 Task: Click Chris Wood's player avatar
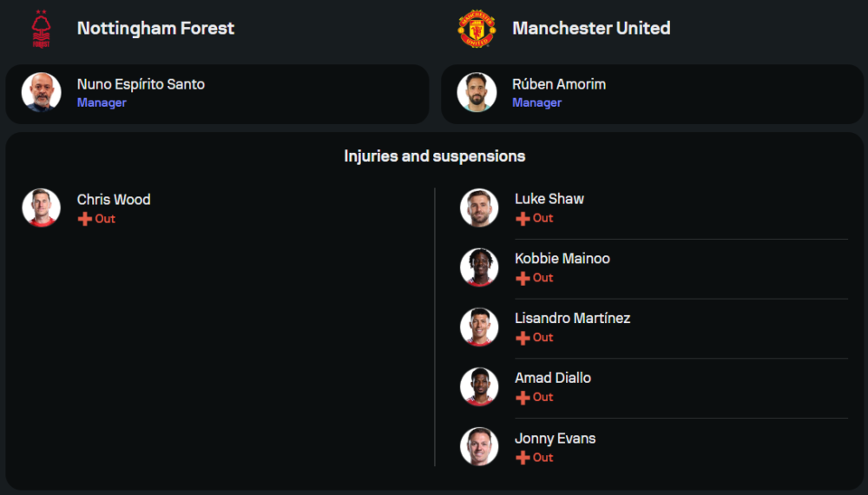tap(41, 208)
